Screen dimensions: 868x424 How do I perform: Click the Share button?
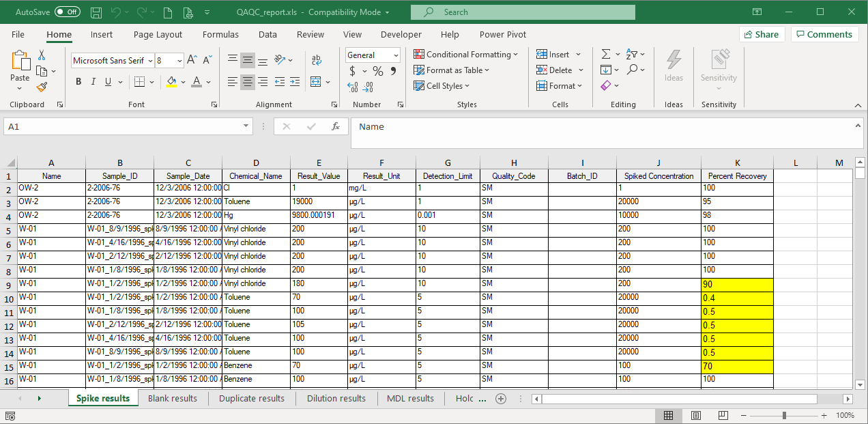762,33
